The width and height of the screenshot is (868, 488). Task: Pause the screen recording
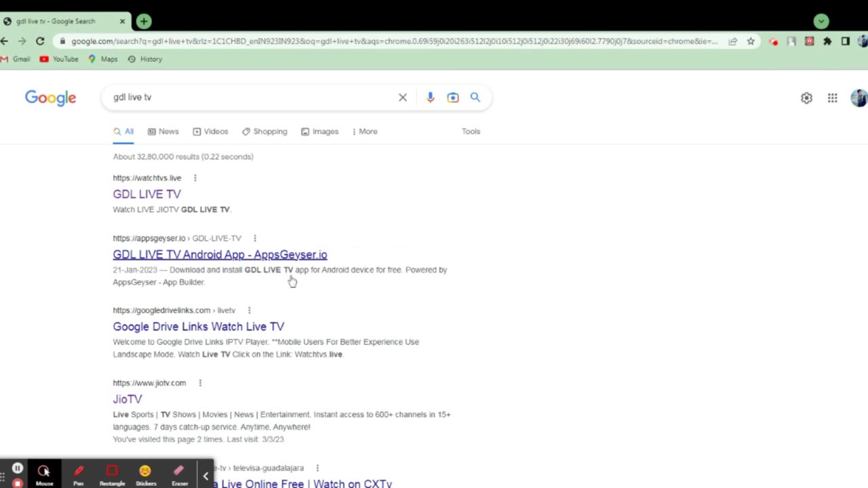18,468
